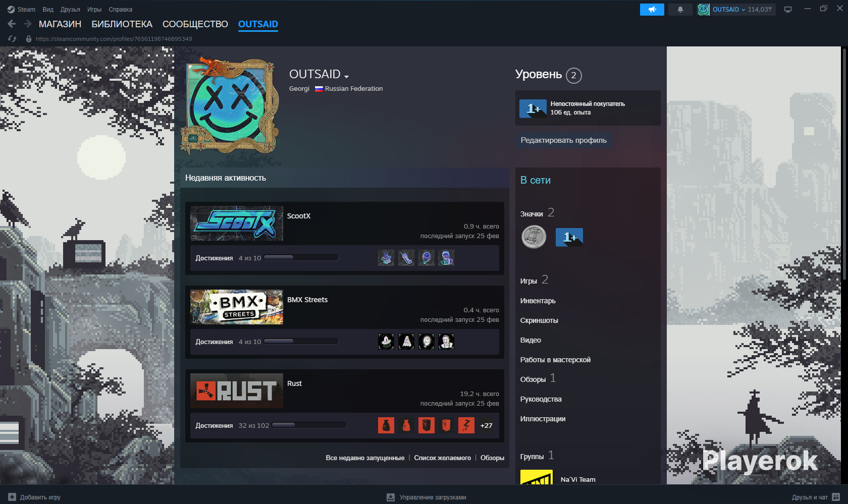Open the Инвентарь link
The image size is (848, 504).
(x=538, y=301)
